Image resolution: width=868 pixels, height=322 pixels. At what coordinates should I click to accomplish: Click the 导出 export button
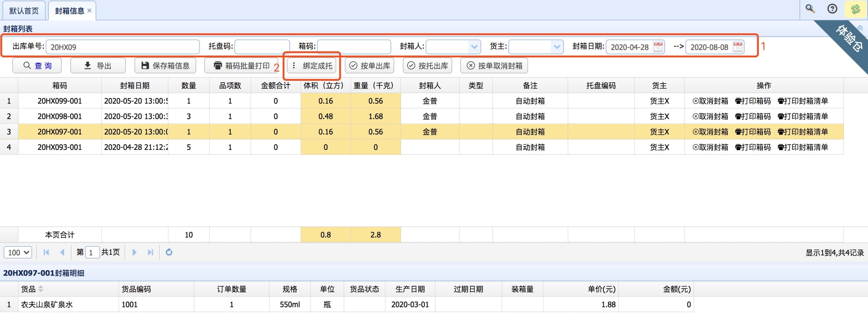(x=98, y=65)
